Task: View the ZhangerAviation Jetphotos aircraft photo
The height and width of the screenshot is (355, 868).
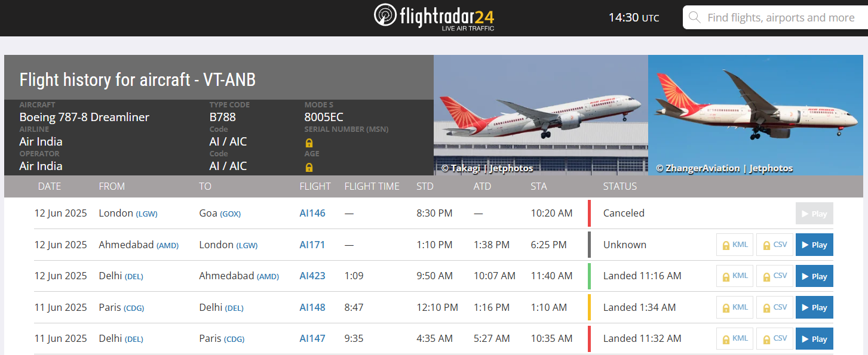Action: pyautogui.click(x=755, y=115)
